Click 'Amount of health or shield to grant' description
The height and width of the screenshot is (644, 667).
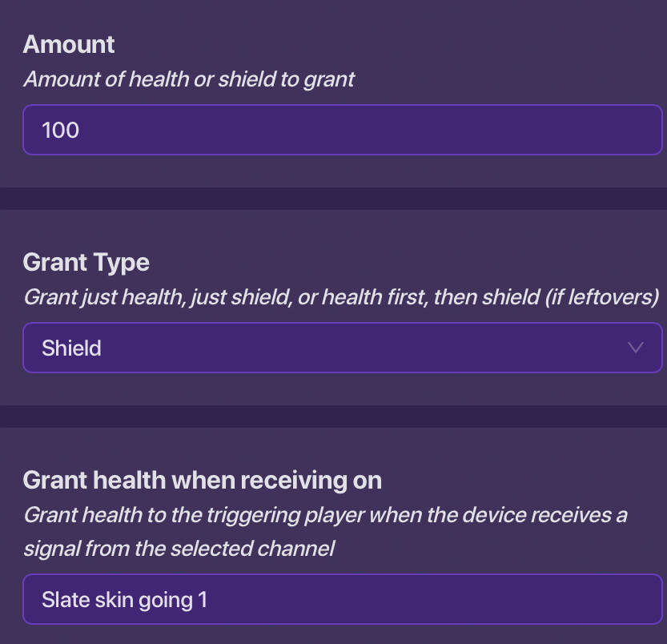[188, 79]
